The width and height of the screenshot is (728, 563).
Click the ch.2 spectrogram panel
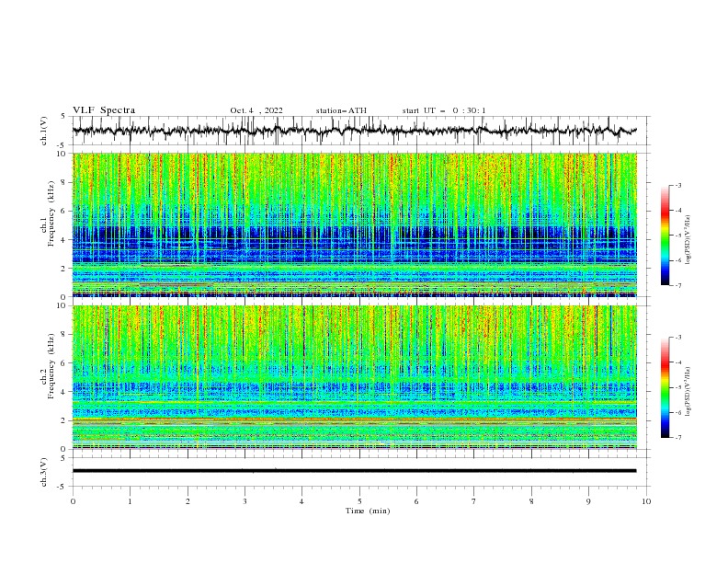[x=355, y=377]
